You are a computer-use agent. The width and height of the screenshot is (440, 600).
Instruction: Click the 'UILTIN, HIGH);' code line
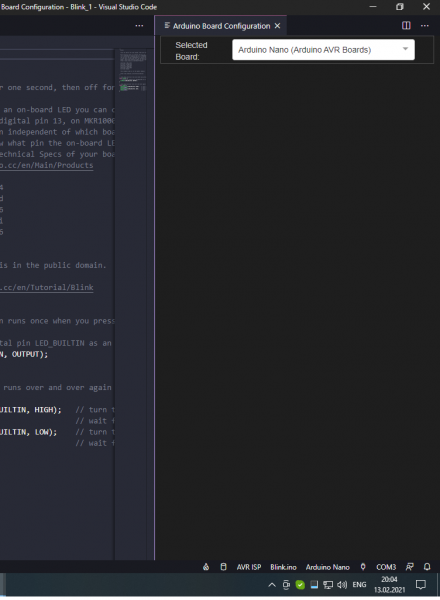(31, 410)
